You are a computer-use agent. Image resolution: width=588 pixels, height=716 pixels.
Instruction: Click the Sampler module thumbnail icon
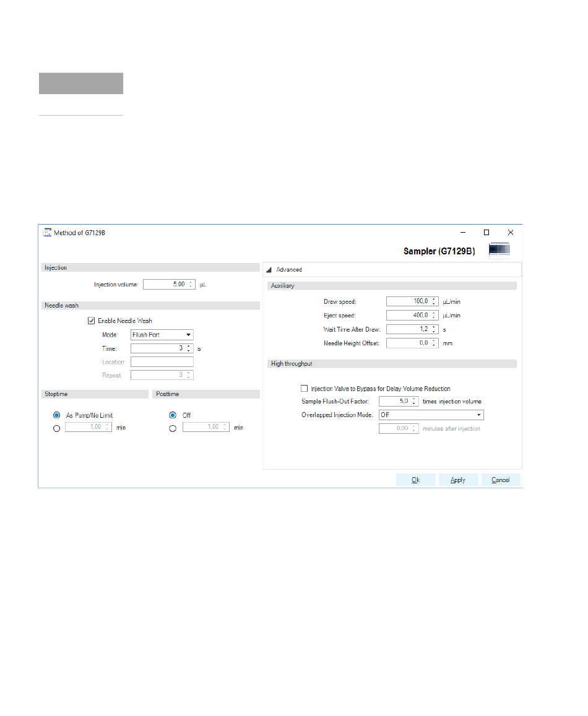[499, 251]
